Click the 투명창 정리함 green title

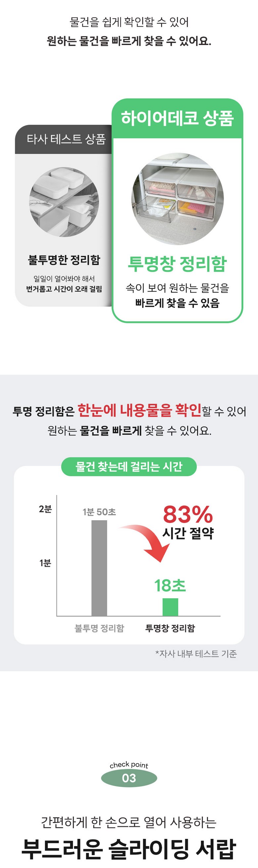[177, 263]
